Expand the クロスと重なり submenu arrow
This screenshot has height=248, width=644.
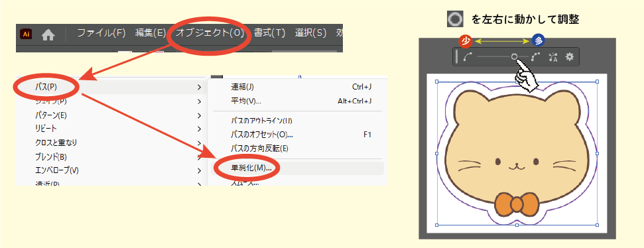(x=199, y=143)
